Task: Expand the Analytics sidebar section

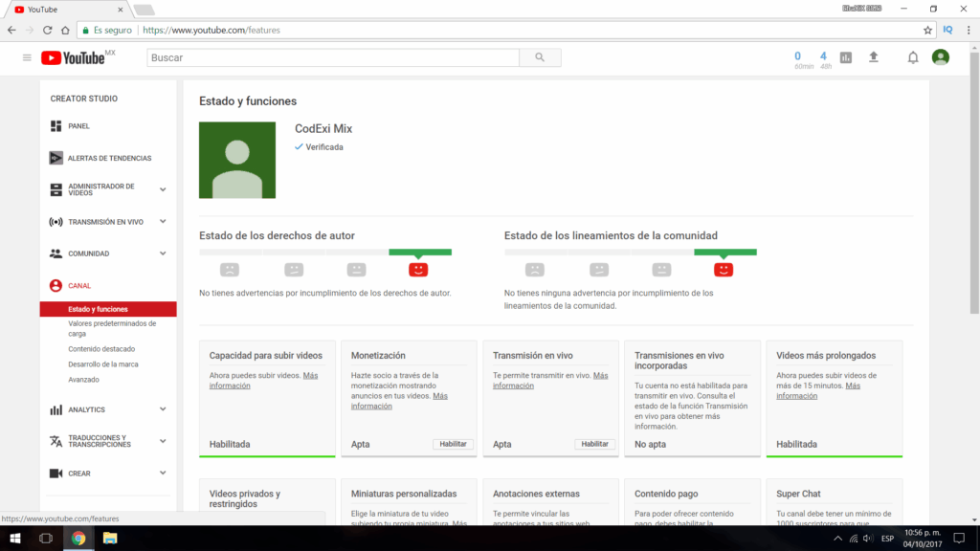Action: click(163, 409)
